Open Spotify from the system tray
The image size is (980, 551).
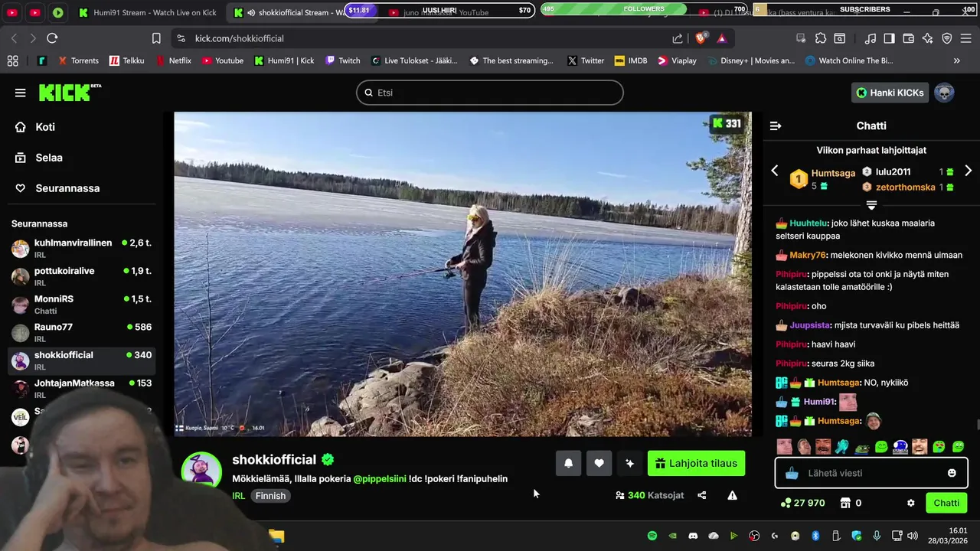tap(652, 536)
